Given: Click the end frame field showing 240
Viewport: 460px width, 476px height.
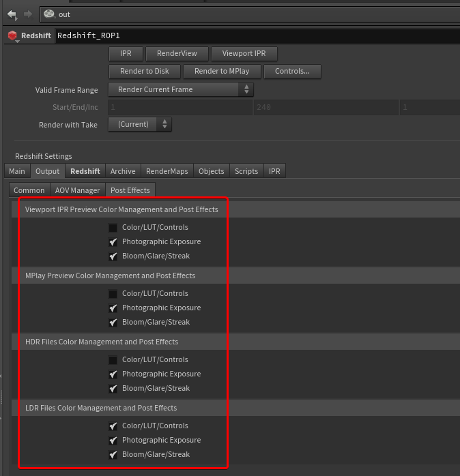Looking at the screenshot, I should point(326,107).
